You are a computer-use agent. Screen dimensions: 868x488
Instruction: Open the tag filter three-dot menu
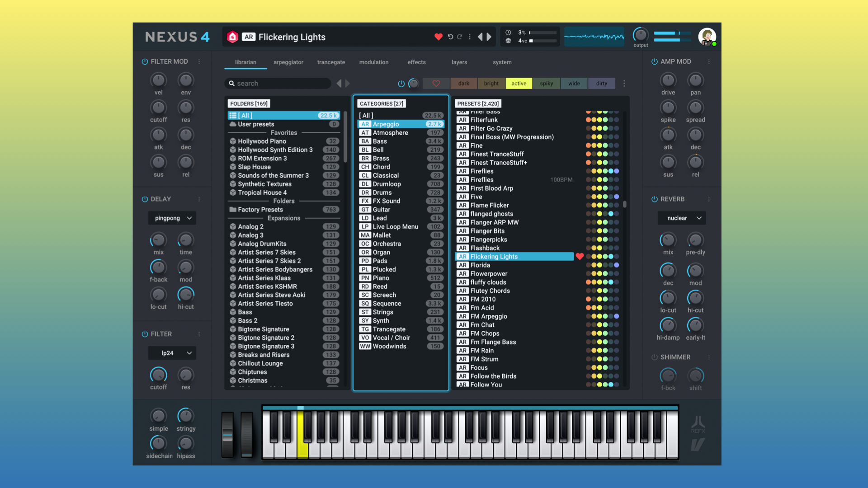coord(624,84)
